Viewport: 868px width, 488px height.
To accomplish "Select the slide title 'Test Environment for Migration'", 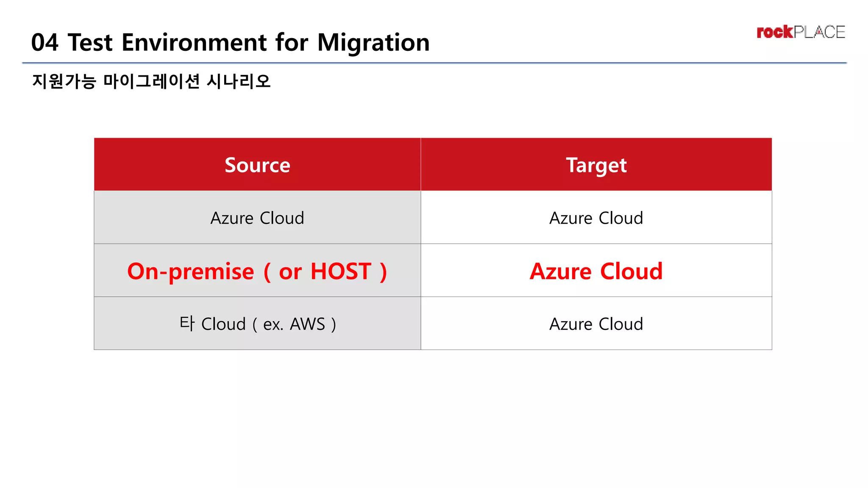I will tap(248, 42).
